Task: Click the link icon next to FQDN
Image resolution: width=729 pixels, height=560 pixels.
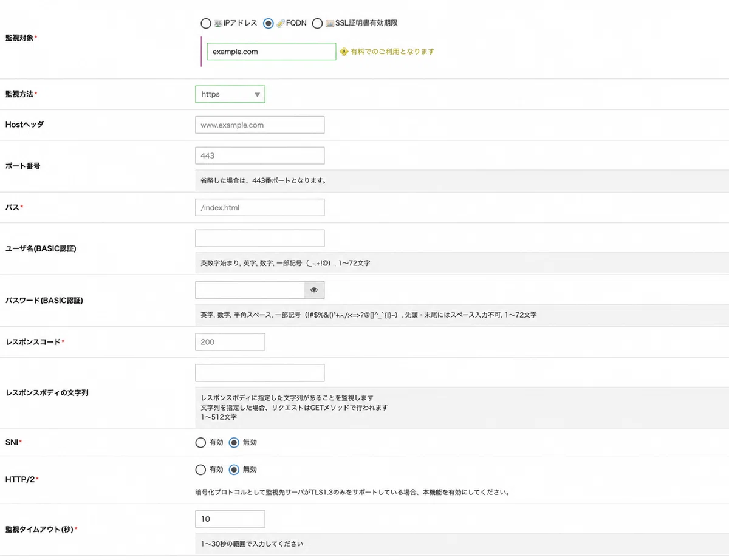Action: (281, 24)
